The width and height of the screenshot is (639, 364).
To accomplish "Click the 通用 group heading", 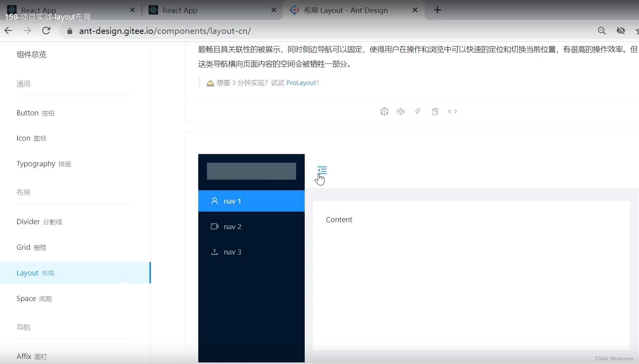I will [x=23, y=84].
